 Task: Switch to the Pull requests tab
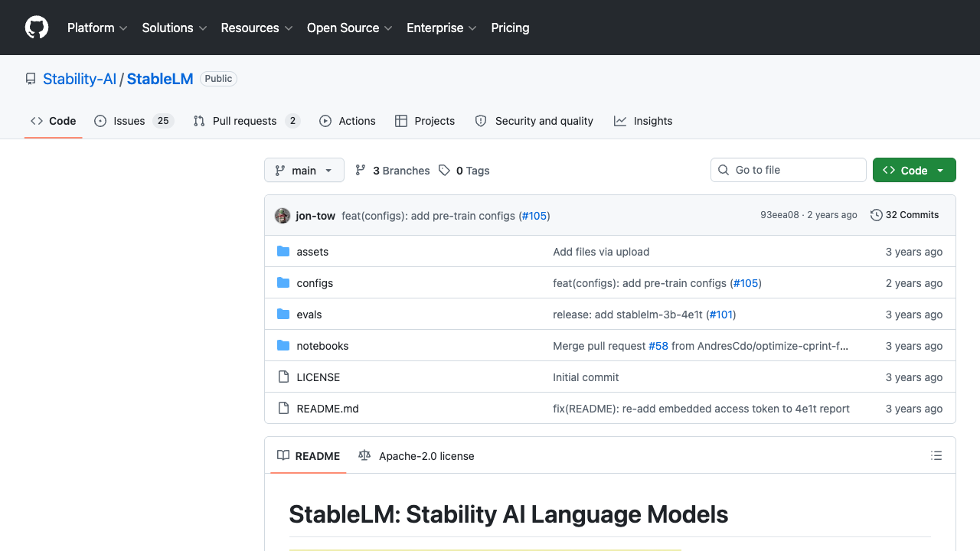pos(247,121)
